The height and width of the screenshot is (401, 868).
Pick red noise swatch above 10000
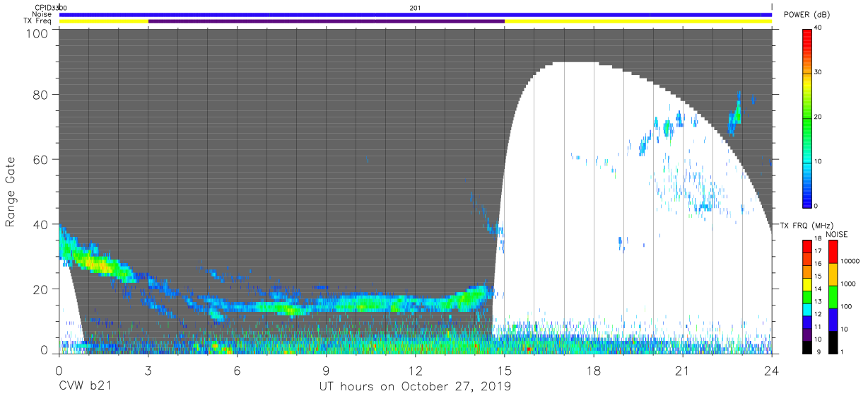click(x=833, y=252)
